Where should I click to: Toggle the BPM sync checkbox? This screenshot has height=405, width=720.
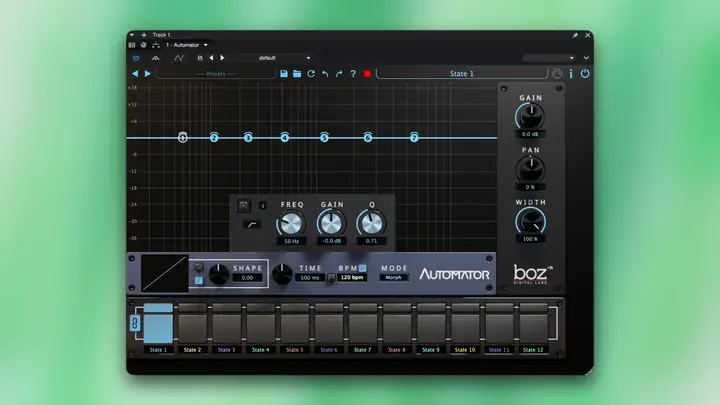coord(363,268)
